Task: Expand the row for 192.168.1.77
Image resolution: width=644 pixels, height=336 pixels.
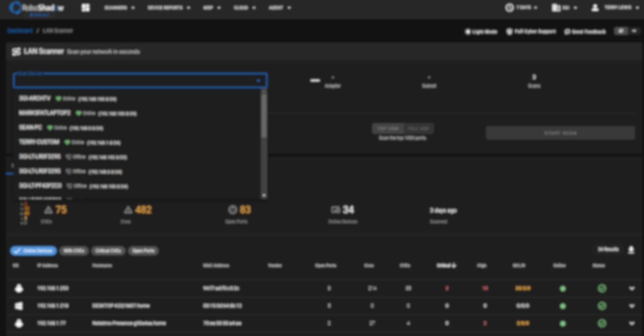Action: [x=632, y=323]
